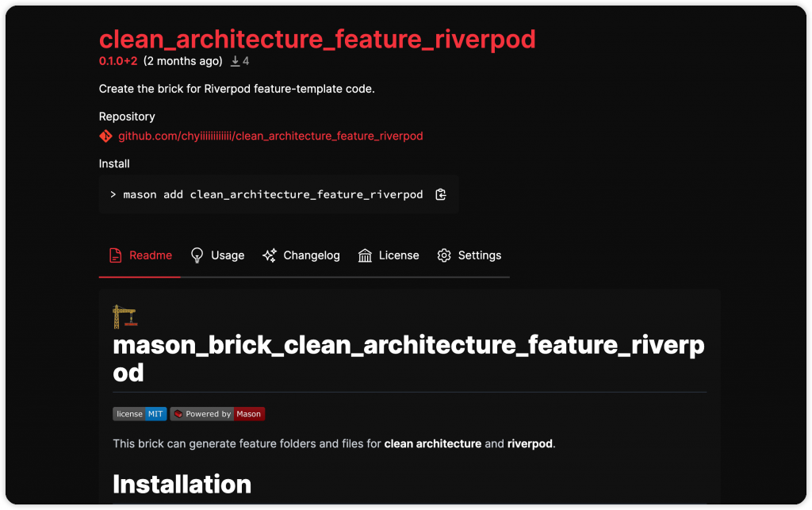The image size is (812, 510).
Task: Open the GitHub repository link
Action: point(270,136)
